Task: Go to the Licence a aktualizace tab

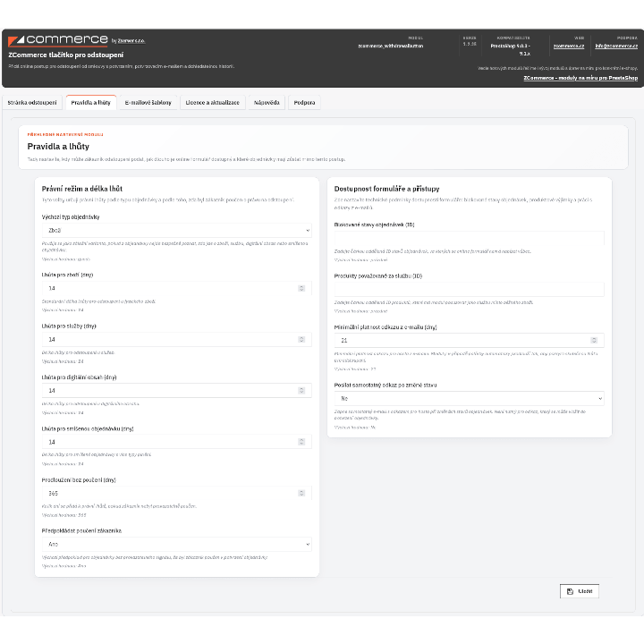Action: coord(212,103)
